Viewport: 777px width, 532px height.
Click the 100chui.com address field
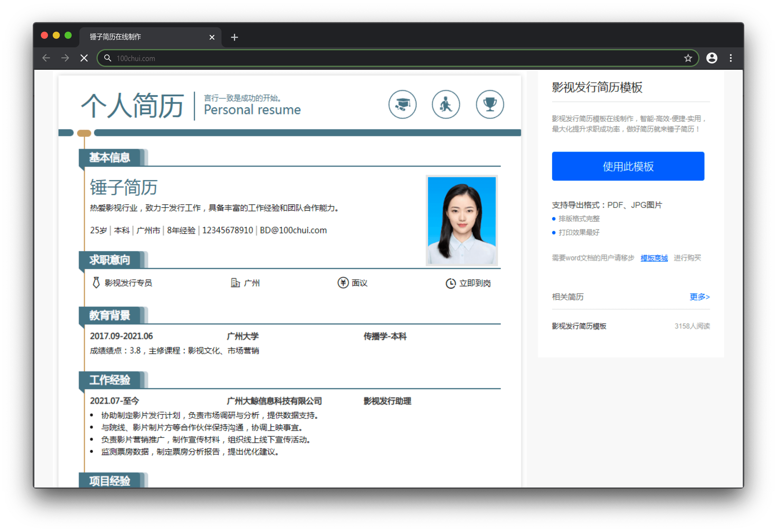[398, 58]
